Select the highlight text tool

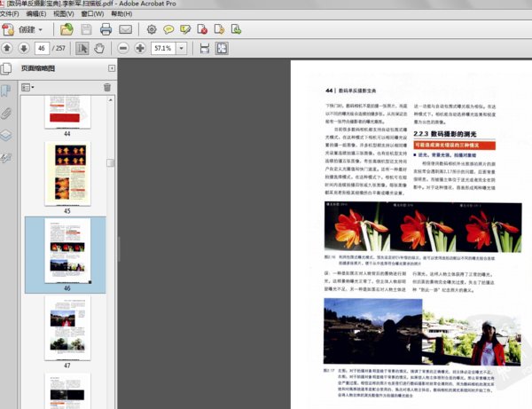click(x=184, y=29)
